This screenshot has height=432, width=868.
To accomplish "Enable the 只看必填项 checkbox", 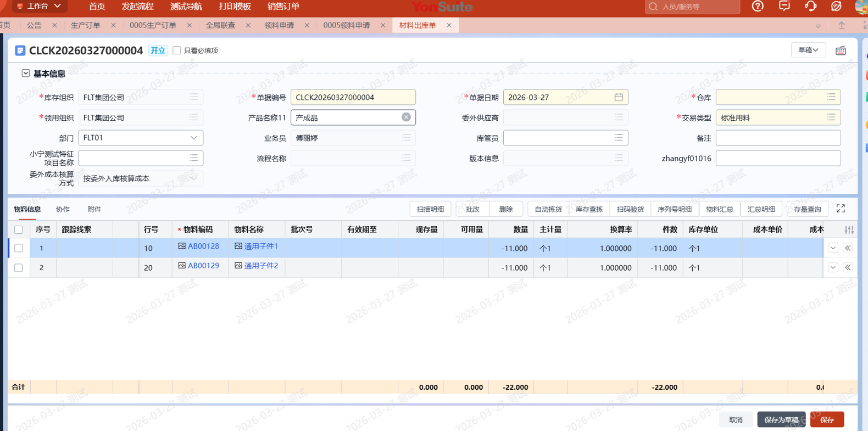I will (x=177, y=51).
